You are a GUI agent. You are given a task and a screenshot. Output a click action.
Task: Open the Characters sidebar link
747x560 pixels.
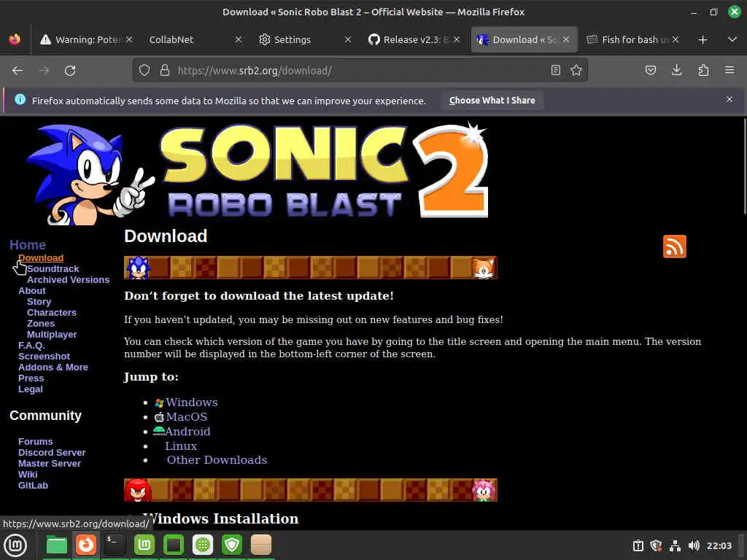(52, 312)
